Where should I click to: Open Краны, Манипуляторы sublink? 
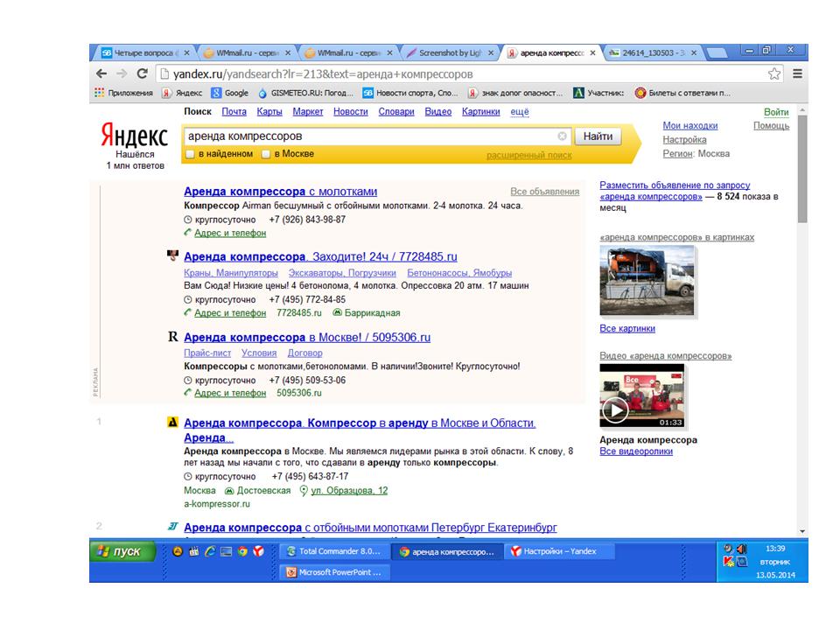coord(230,273)
